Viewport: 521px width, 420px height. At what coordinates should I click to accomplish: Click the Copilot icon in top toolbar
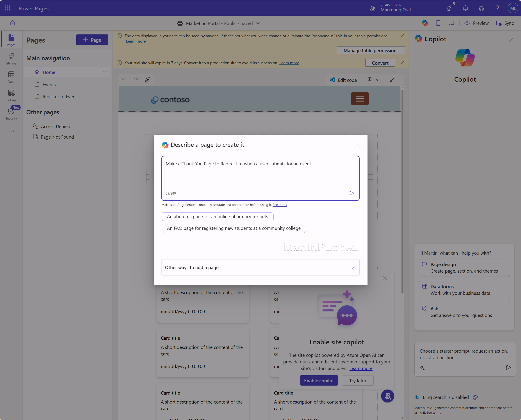click(425, 23)
